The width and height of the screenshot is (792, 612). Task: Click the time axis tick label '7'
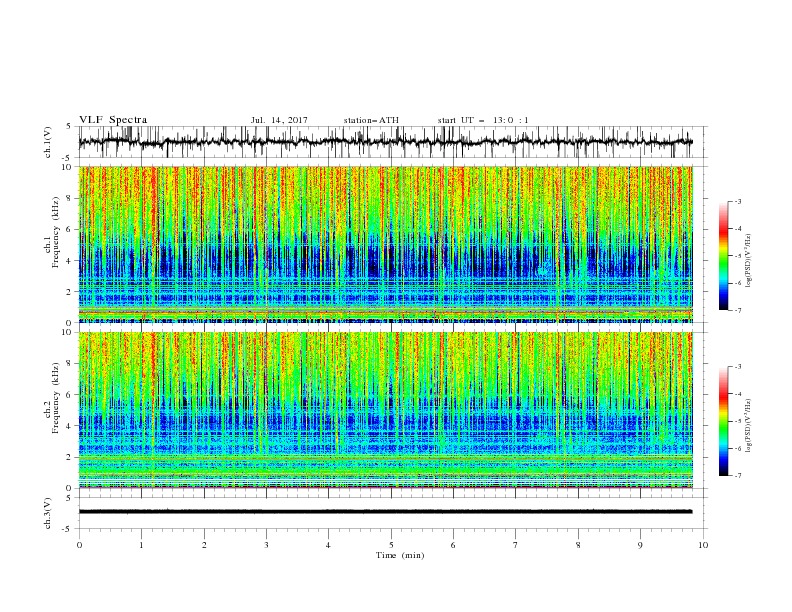pyautogui.click(x=516, y=545)
